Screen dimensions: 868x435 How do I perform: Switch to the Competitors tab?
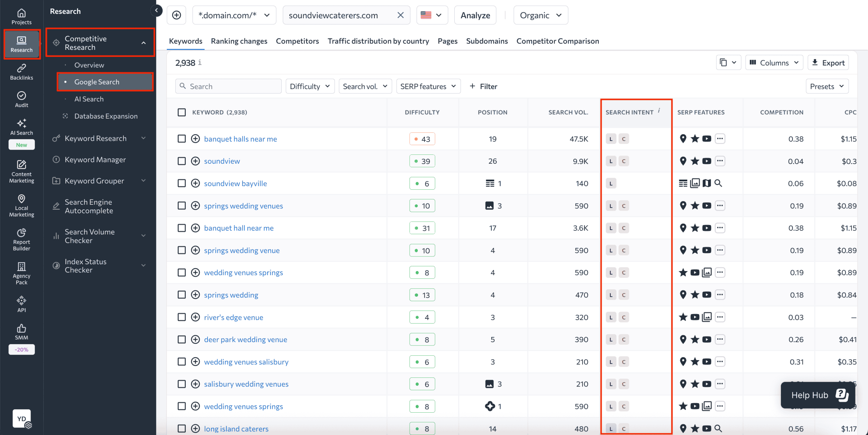point(297,41)
